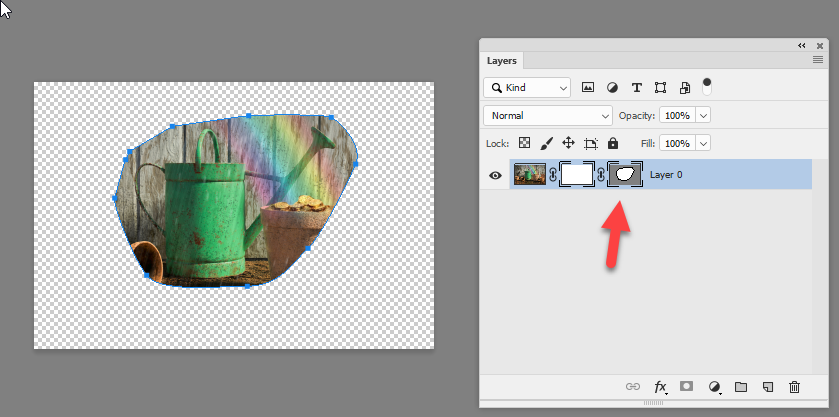The image size is (839, 417).
Task: Hide Layer 0 with eye icon
Action: point(495,175)
